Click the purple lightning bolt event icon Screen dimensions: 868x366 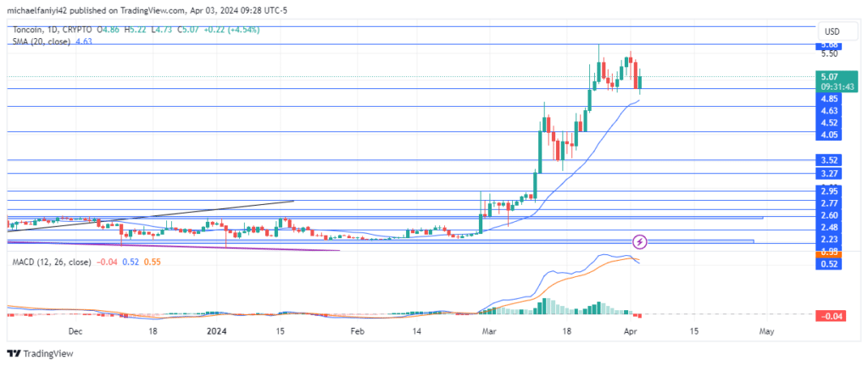pos(640,241)
